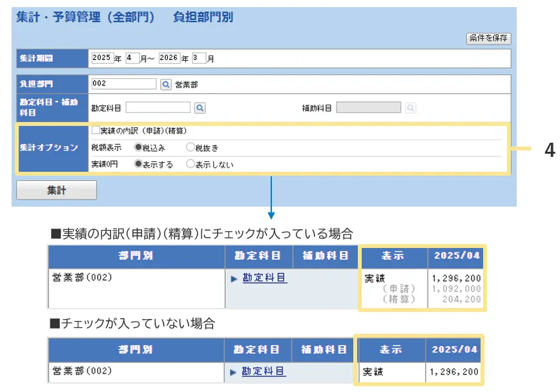Image resolution: width=560 pixels, height=392 pixels.
Task: Click the 条件を保存 button
Action: 488,38
